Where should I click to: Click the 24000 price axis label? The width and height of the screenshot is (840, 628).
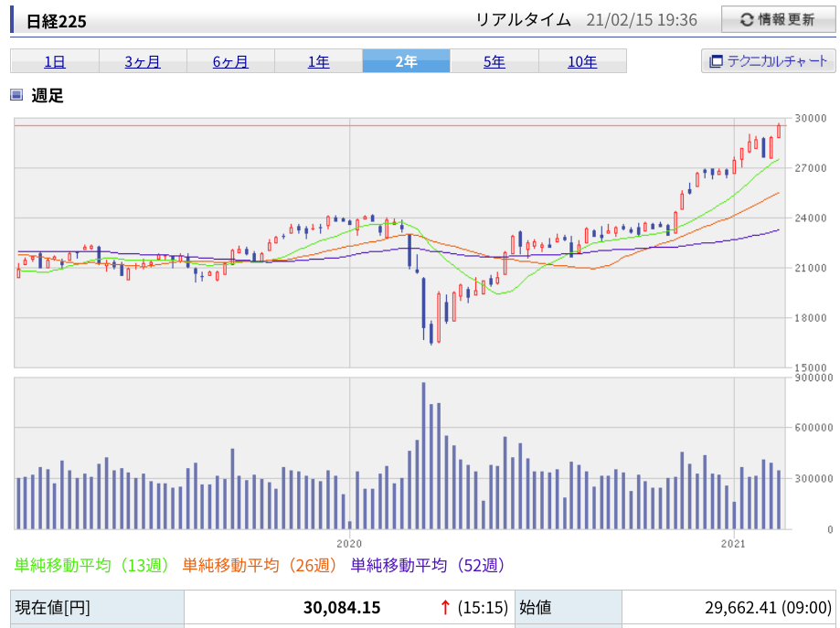point(811,218)
